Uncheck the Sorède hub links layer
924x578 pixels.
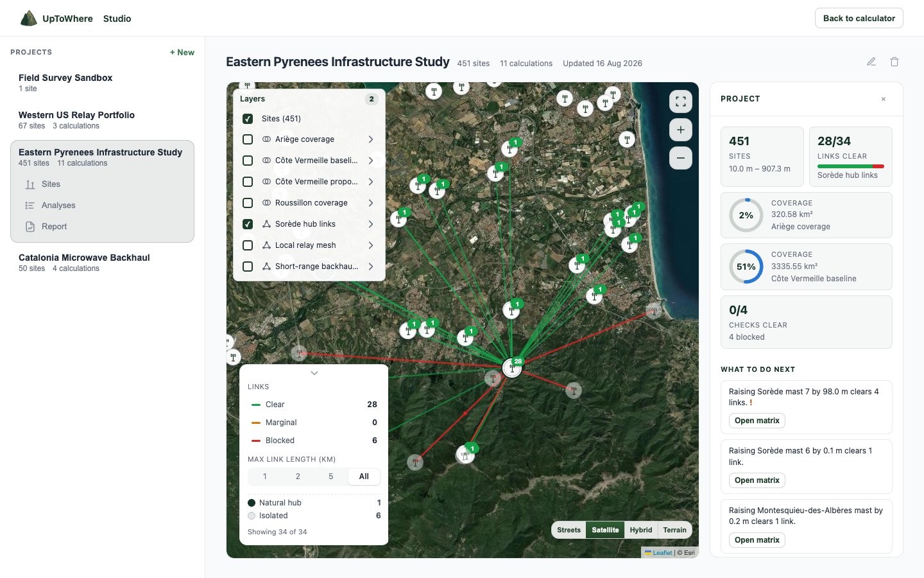click(x=248, y=224)
